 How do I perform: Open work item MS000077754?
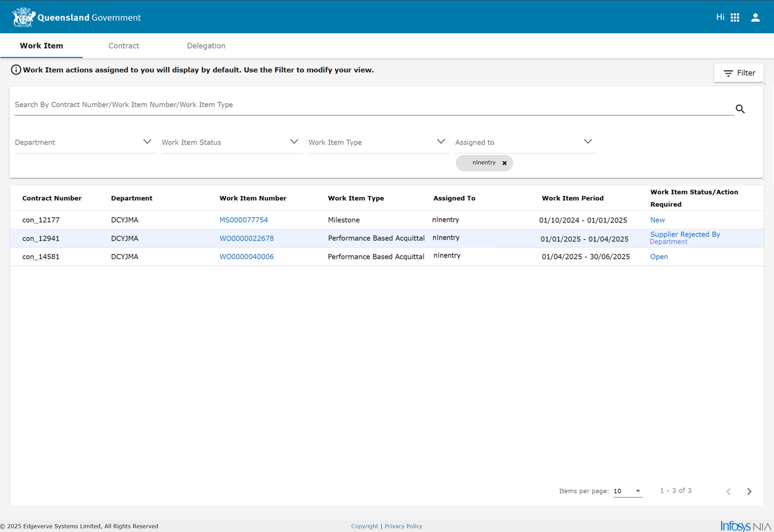pos(244,220)
